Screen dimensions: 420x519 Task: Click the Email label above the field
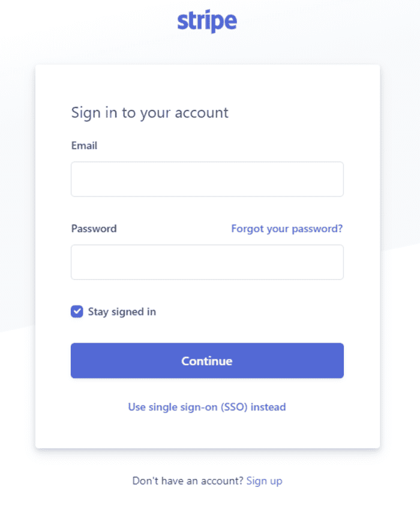(84, 146)
